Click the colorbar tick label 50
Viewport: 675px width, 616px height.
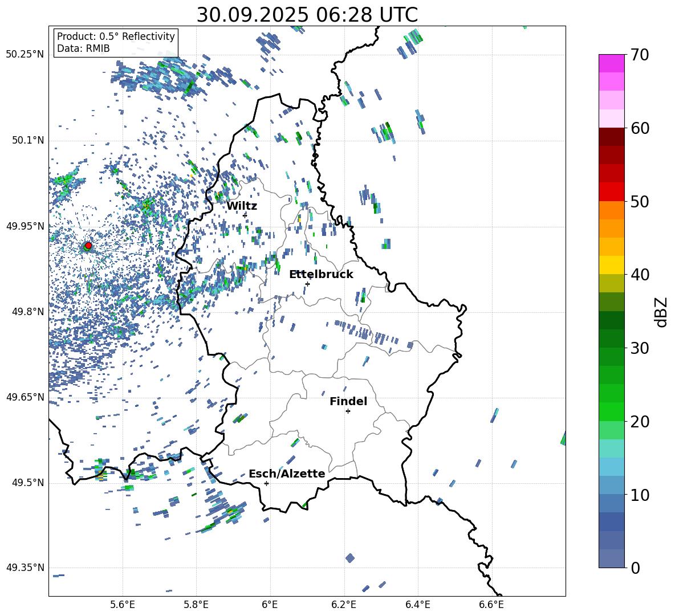(x=639, y=201)
